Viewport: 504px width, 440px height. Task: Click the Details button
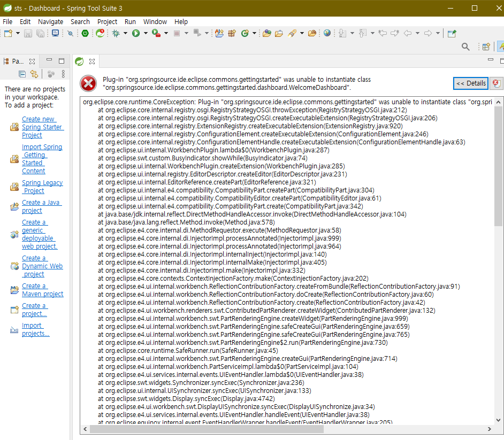471,83
